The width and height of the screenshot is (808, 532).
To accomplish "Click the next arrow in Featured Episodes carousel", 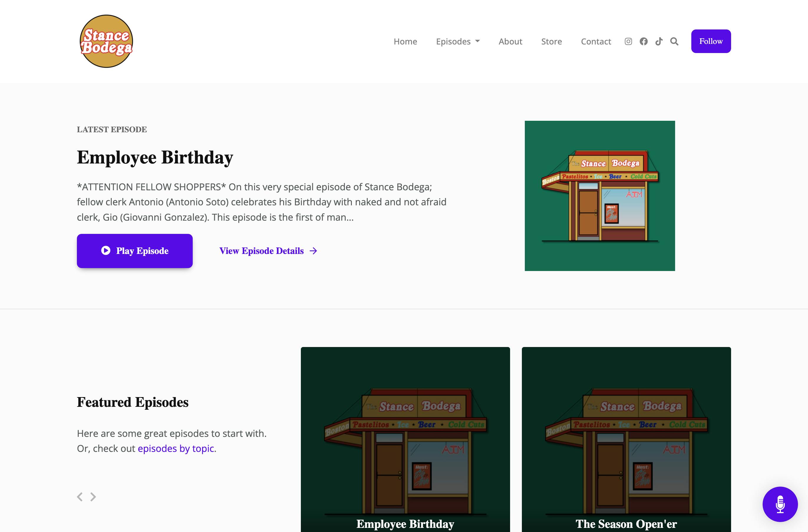I will coord(93,497).
